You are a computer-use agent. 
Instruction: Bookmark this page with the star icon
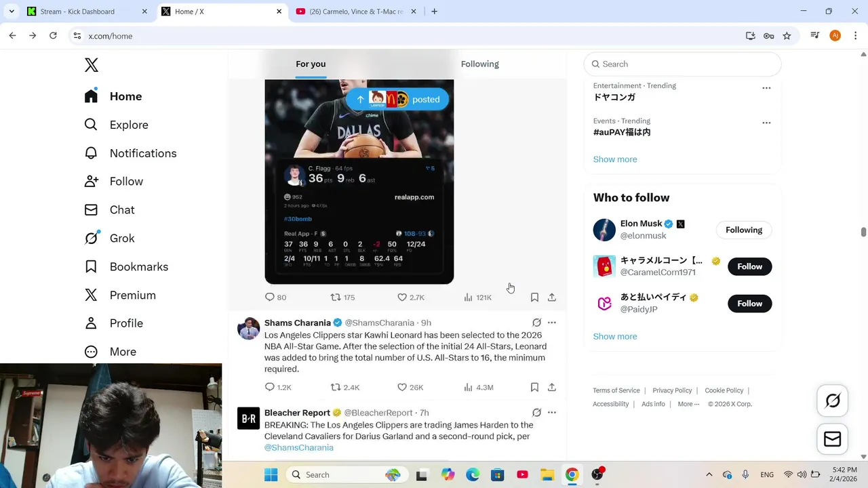(x=787, y=36)
